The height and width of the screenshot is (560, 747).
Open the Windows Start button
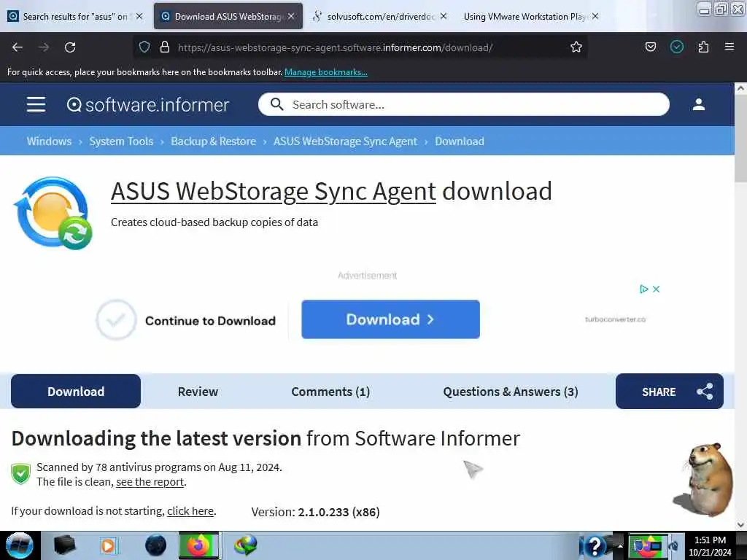19,545
